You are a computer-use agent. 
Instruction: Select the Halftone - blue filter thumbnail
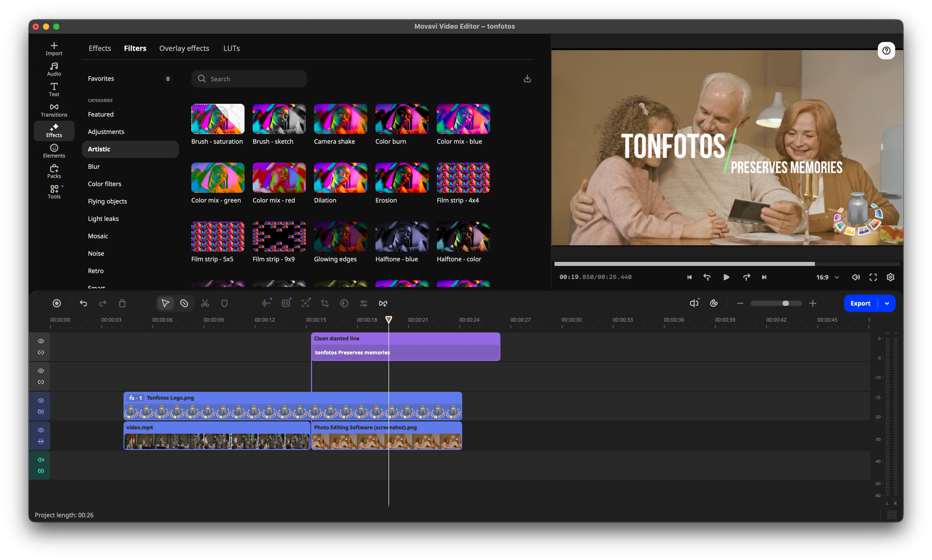(x=402, y=237)
